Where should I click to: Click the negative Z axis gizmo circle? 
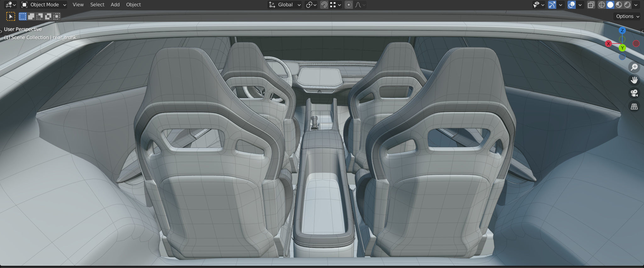622,57
